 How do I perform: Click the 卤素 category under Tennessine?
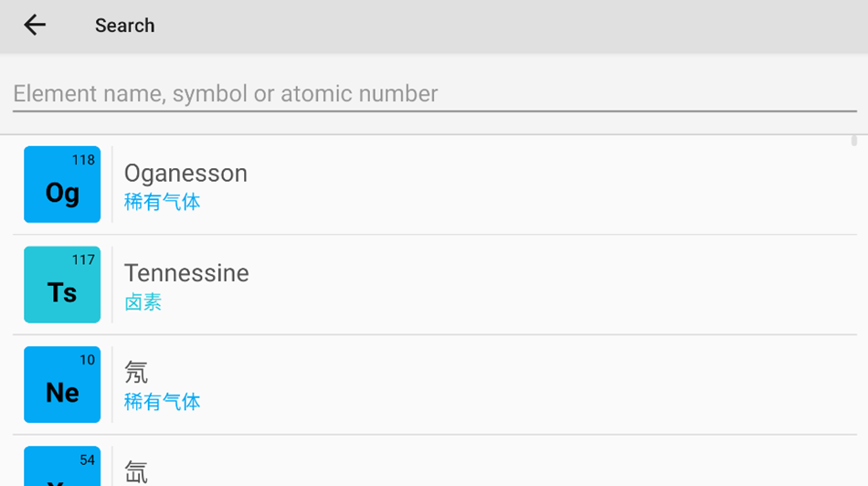143,302
